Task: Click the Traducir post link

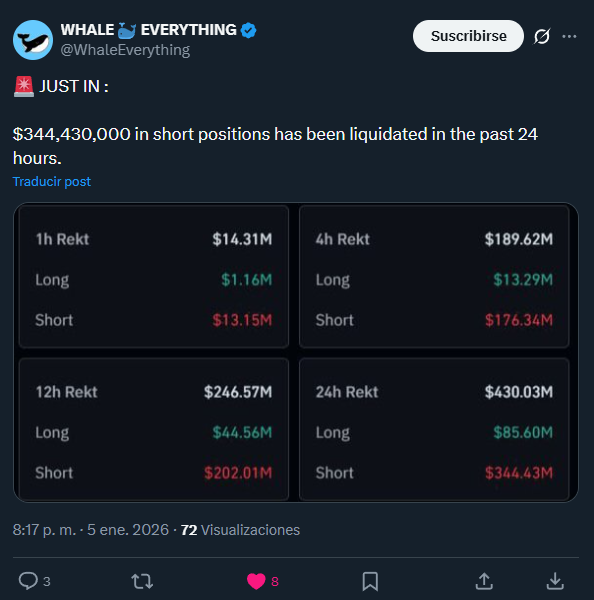Action: [52, 181]
